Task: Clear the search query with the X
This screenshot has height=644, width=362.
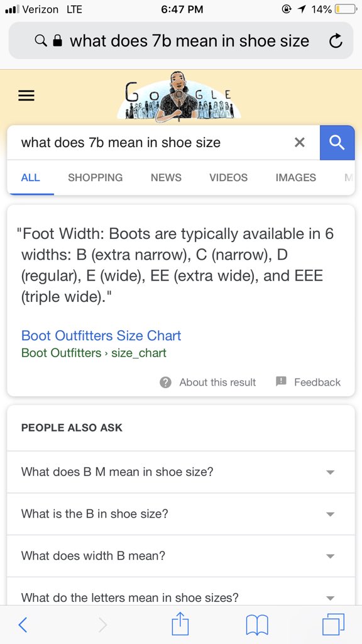Action: [300, 143]
